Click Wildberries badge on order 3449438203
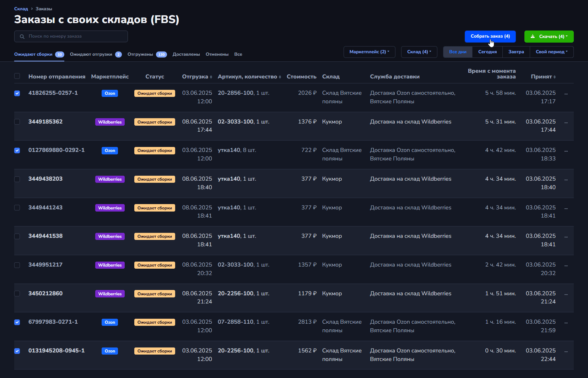The image size is (588, 378). pos(110,179)
